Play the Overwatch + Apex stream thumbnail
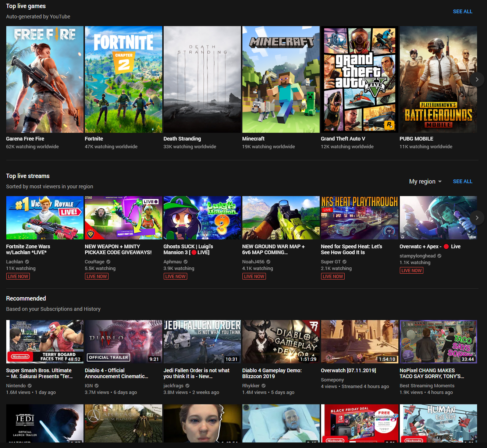This screenshot has width=487, height=448. point(438,218)
